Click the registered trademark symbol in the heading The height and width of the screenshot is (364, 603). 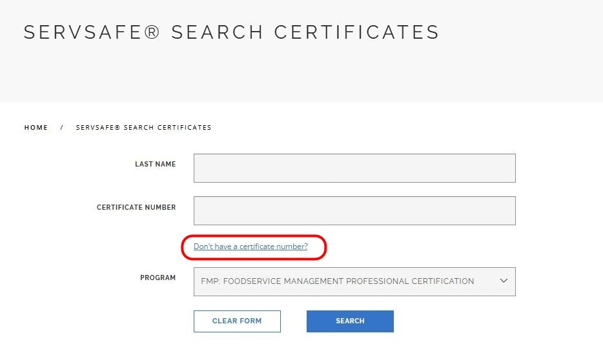point(152,32)
